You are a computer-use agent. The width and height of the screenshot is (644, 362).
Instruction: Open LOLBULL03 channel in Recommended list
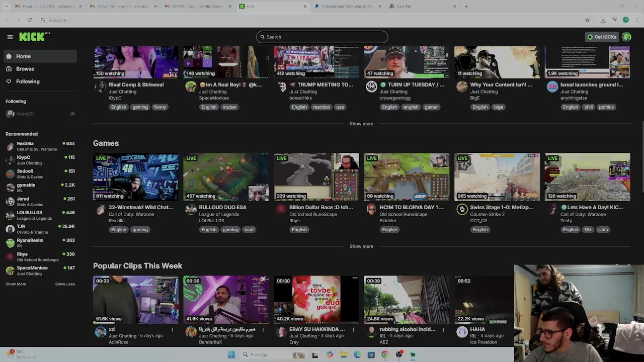point(40,215)
